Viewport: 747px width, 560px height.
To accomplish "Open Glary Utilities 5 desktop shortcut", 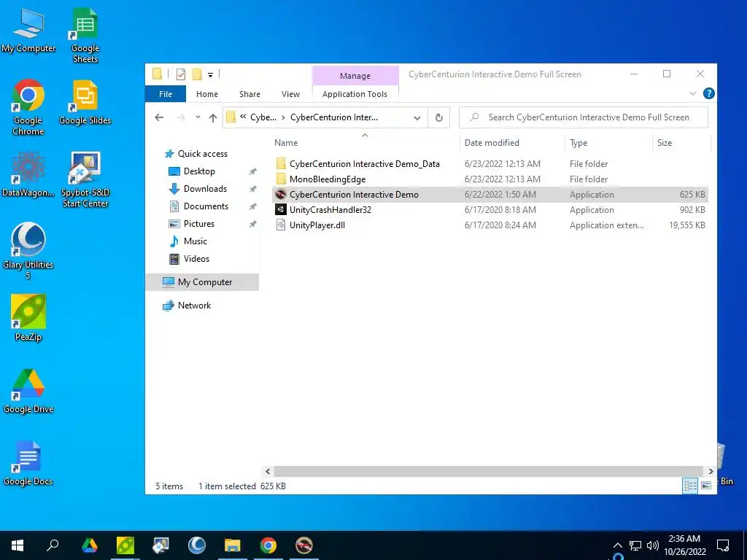I will tap(28, 251).
